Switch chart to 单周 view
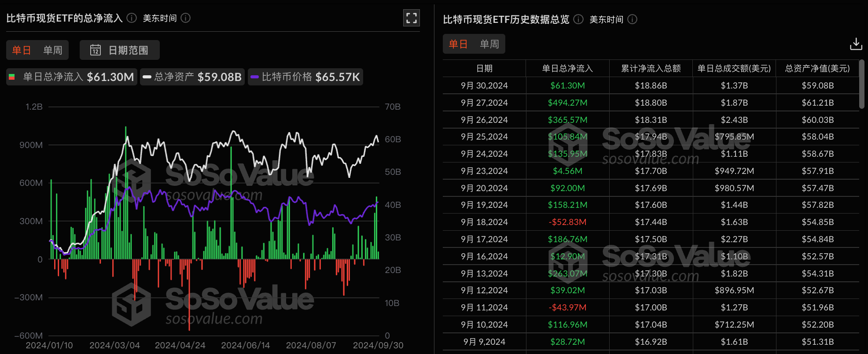Viewport: 868px width, 354px height. point(53,50)
